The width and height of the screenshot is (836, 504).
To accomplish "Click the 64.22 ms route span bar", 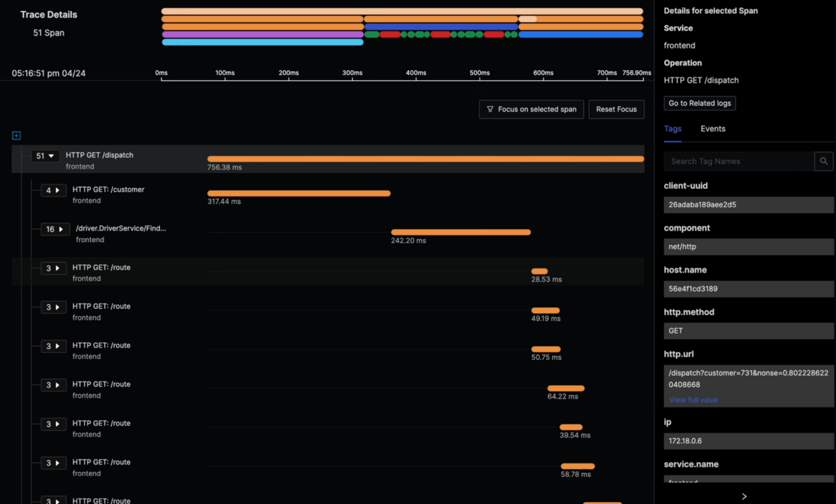I will (x=566, y=388).
